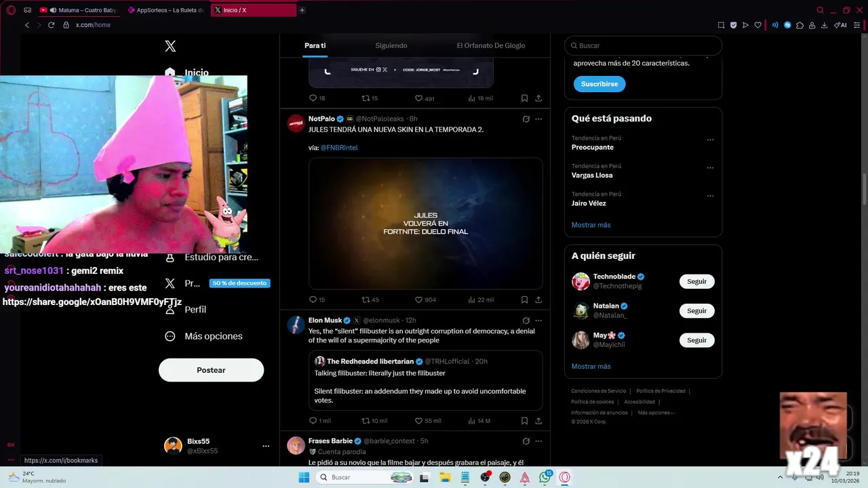Follow May with Seguir button
This screenshot has width=868, height=488.
click(697, 340)
